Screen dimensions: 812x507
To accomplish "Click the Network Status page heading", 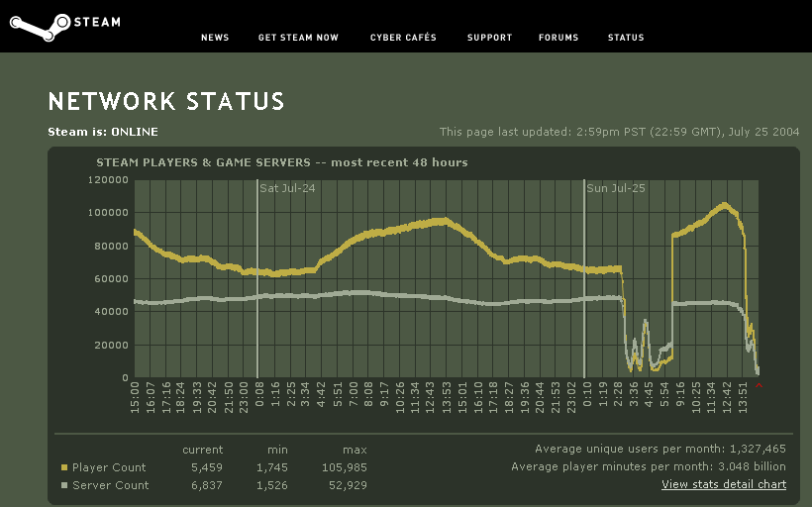I will pos(166,101).
